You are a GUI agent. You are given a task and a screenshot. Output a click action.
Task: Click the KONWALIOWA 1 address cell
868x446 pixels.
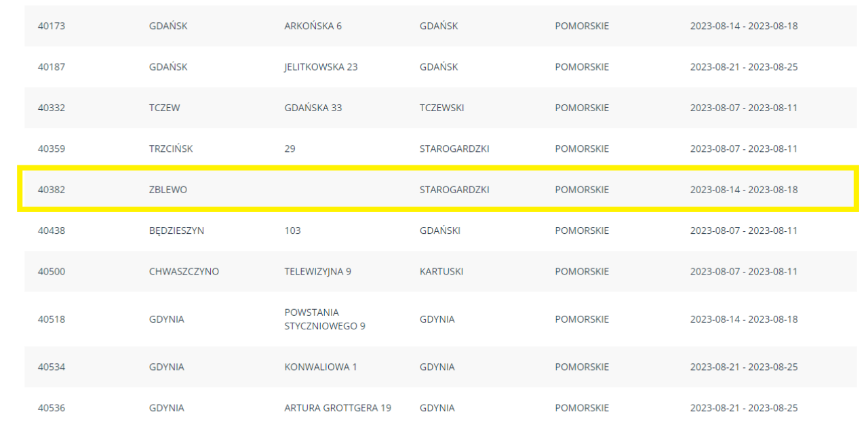320,367
